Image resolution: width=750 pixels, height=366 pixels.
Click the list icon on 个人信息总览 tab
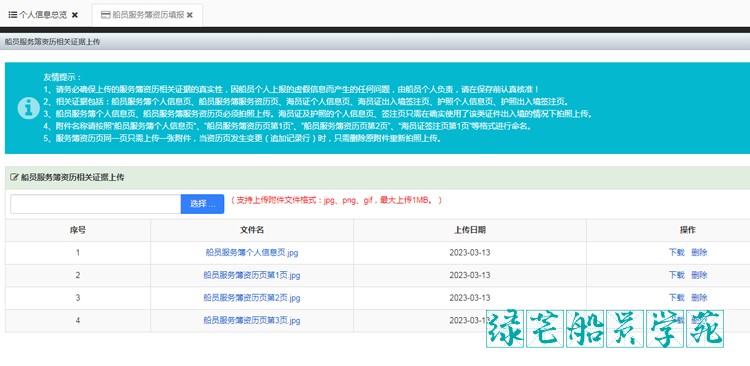[13, 15]
